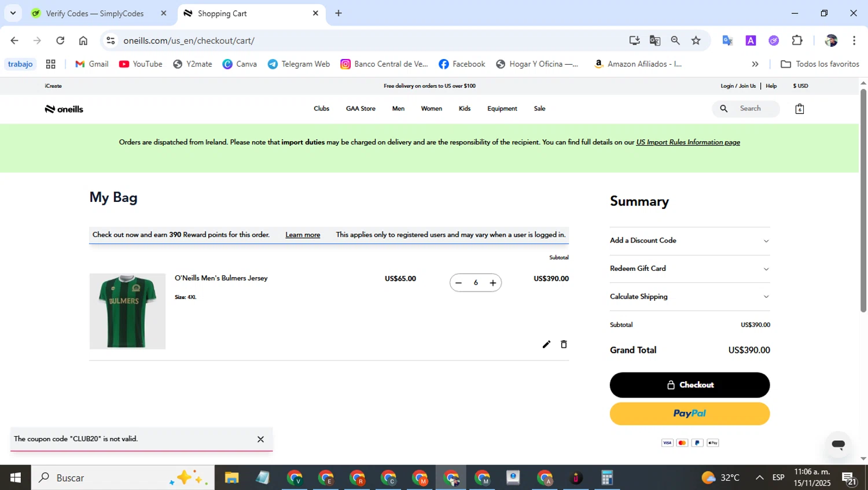Open the Extensions puzzle icon
Viewport: 868px width, 490px height.
pos(797,40)
